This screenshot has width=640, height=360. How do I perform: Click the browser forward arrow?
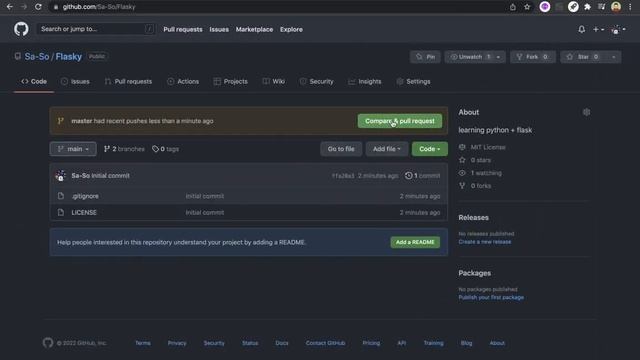coord(24,7)
